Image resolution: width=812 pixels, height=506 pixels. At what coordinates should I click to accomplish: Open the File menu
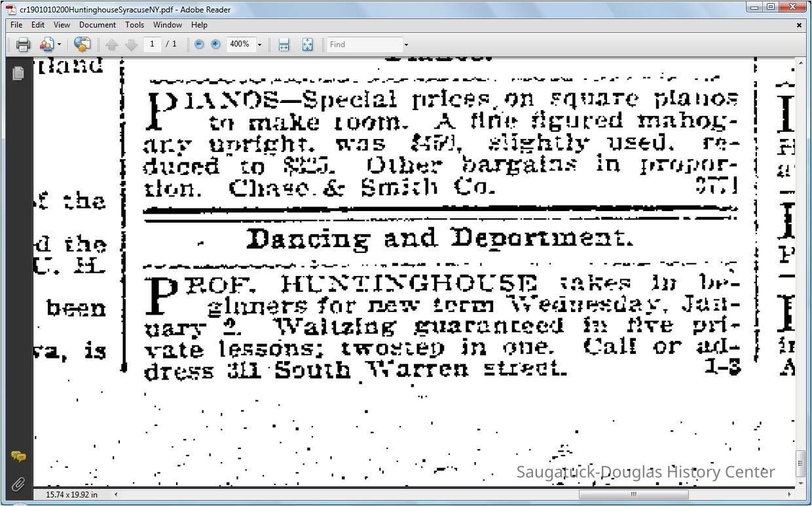16,25
